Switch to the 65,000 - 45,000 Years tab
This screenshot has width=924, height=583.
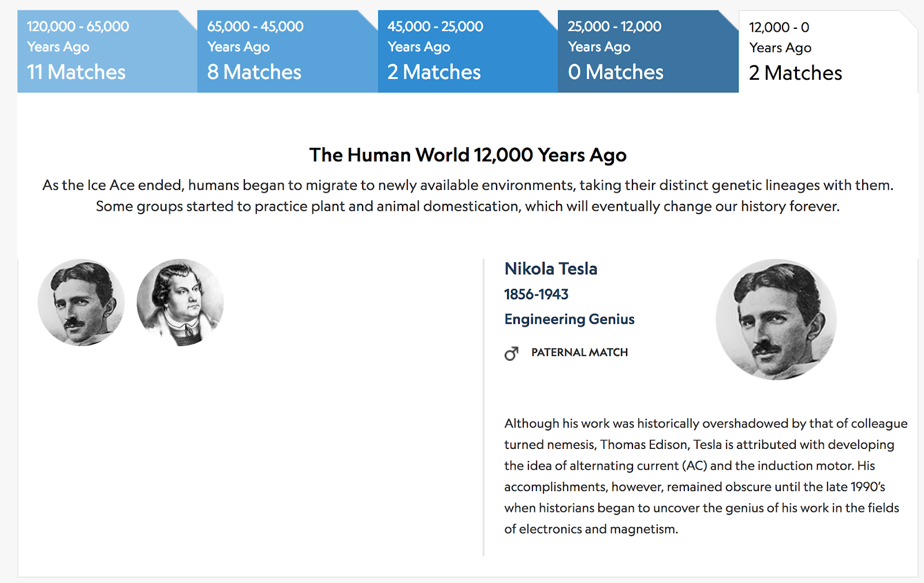[287, 51]
